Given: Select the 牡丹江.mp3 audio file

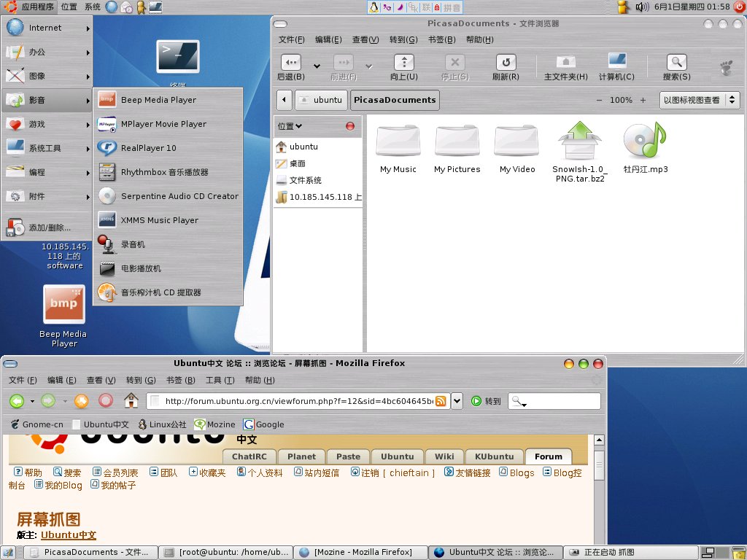Looking at the screenshot, I should tap(646, 147).
